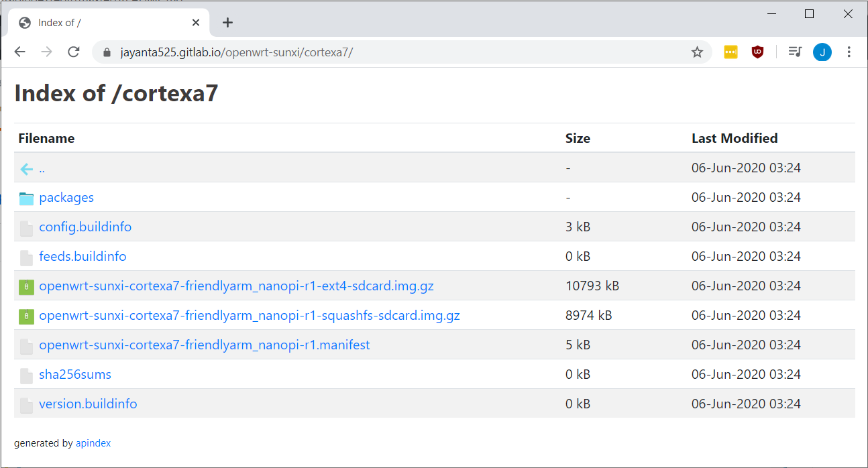Download the nanopi-r1-squashfs-sdcard.img.gz file
The width and height of the screenshot is (868, 468).
pyautogui.click(x=250, y=315)
